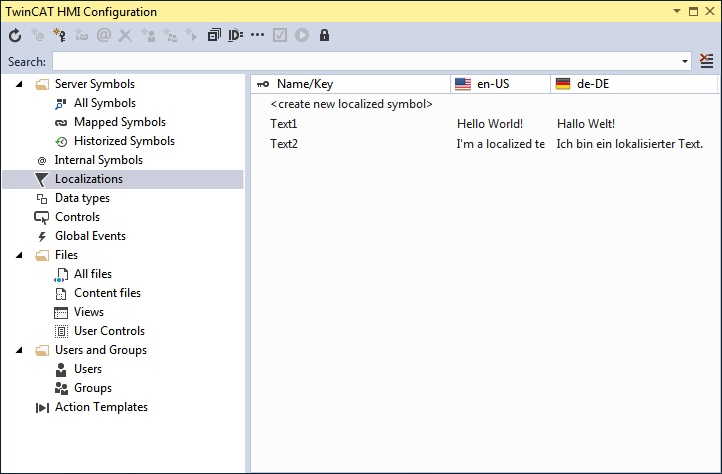Click the 'Hello World!' en-US cell
This screenshot has width=722, height=474.
[490, 124]
